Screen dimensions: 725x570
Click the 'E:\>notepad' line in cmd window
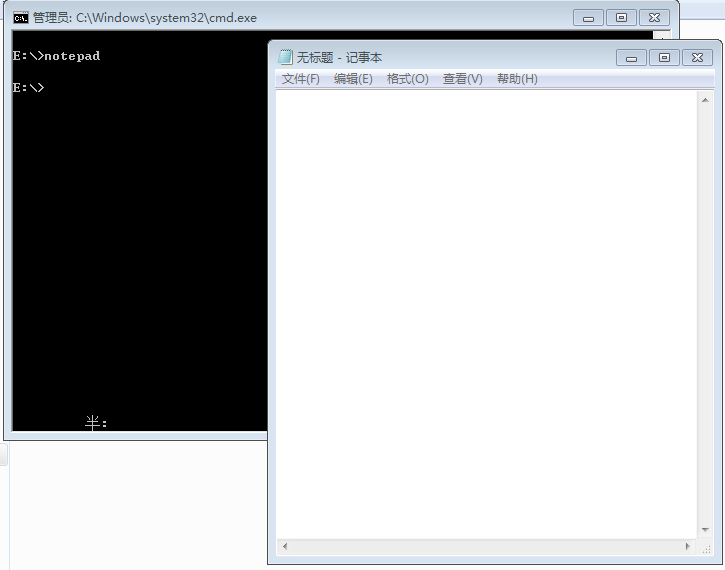point(56,56)
